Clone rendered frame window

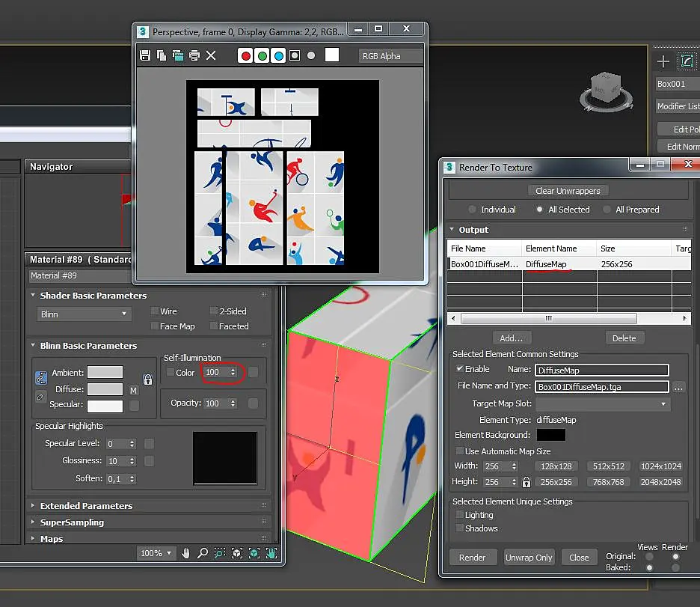pyautogui.click(x=178, y=55)
